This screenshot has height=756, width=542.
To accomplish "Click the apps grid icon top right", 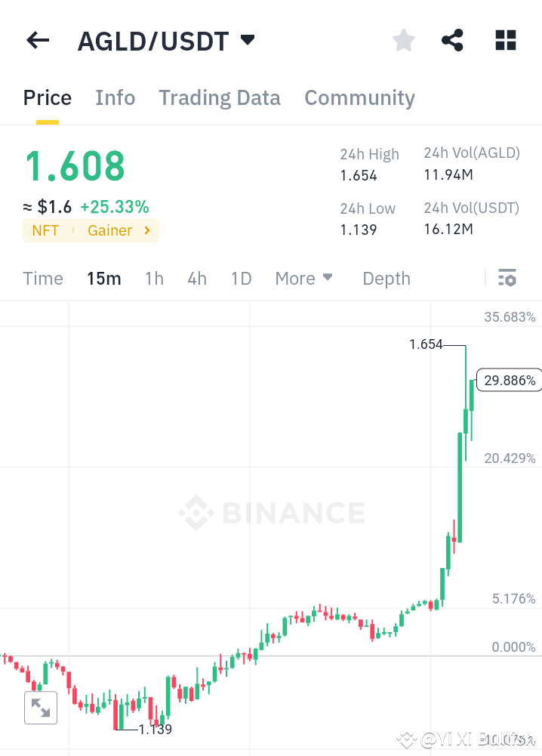I will click(x=504, y=40).
